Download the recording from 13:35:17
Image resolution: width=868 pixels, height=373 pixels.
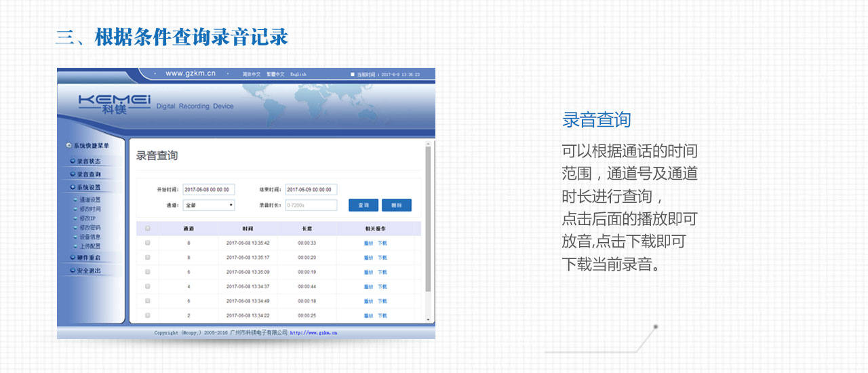(x=382, y=258)
